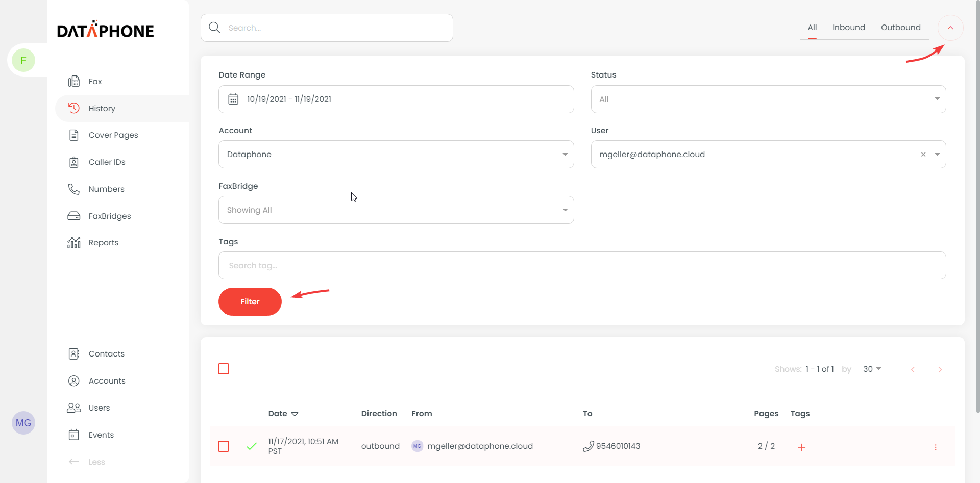Click the Cover Pages document icon

(74, 135)
